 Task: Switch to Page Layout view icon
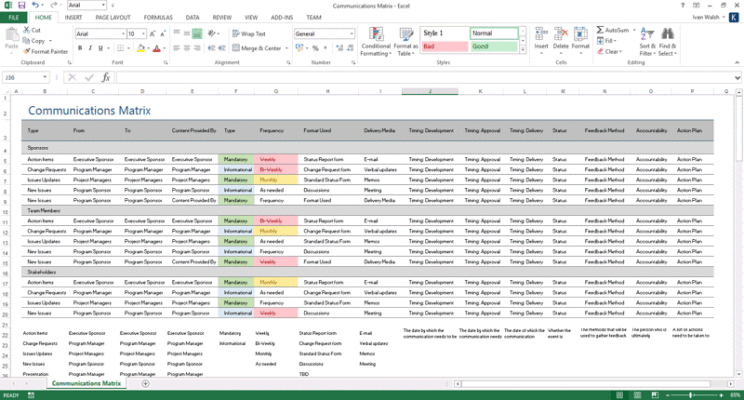click(x=637, y=395)
